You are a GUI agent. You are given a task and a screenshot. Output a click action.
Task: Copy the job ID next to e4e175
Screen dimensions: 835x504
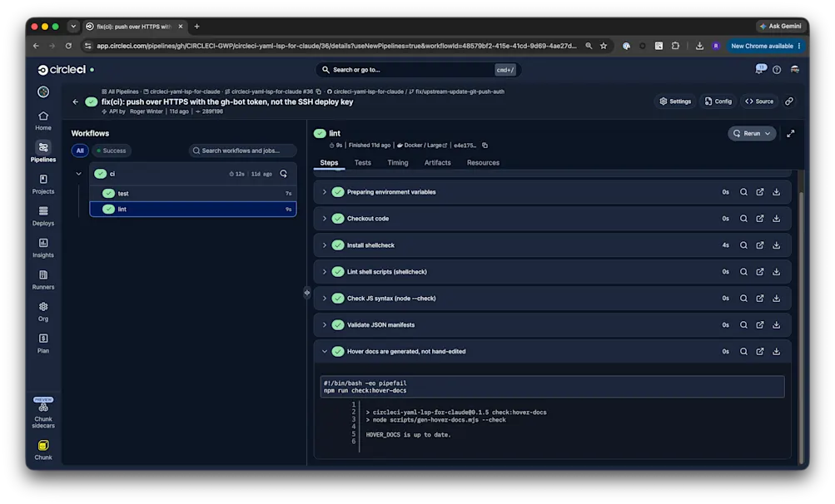[x=485, y=146]
